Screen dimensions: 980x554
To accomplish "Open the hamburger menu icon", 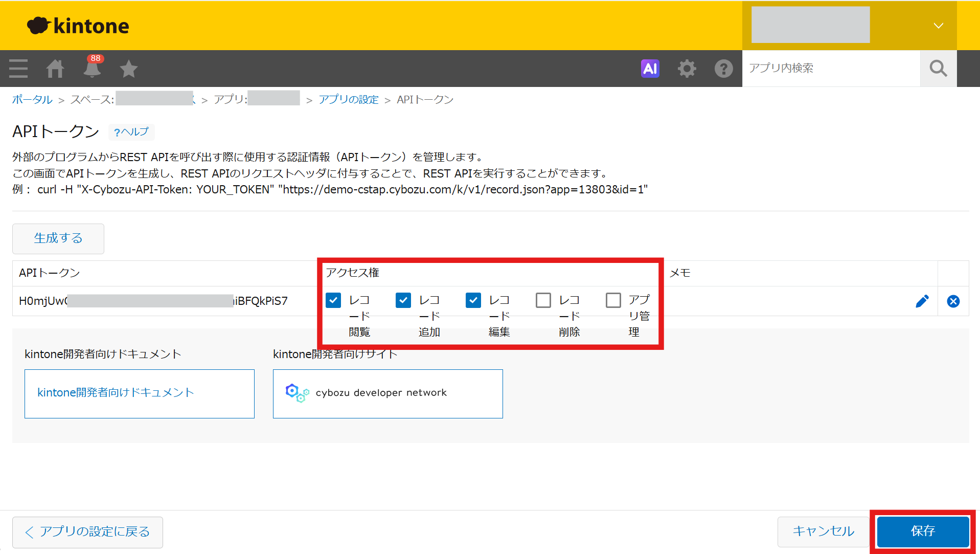I will 18,69.
